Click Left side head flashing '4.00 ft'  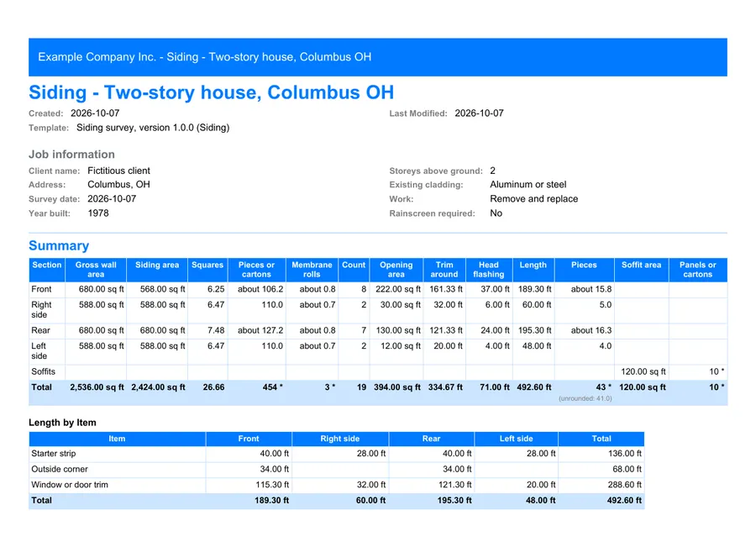[x=497, y=346]
